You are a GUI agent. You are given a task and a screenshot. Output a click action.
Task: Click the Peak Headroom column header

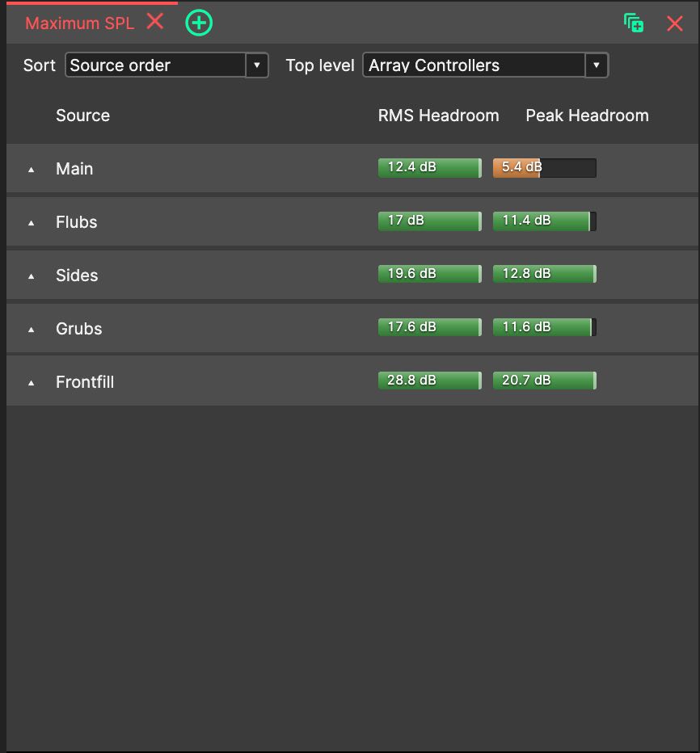coord(587,116)
